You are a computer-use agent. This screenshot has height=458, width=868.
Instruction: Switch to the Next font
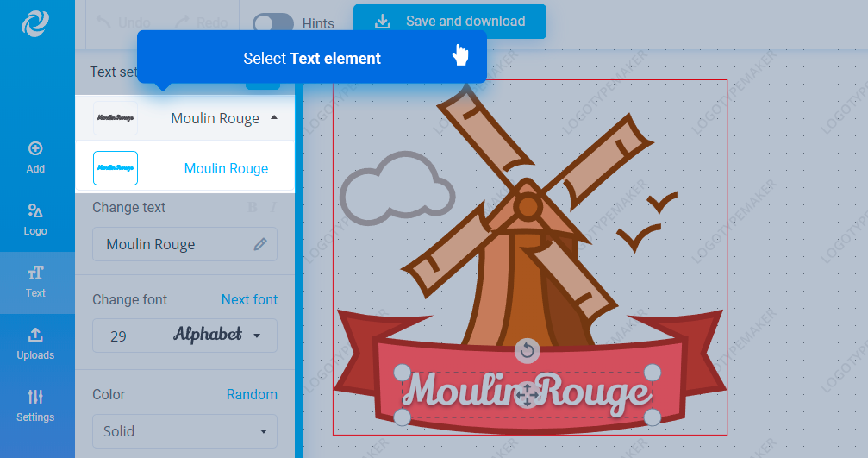249,299
